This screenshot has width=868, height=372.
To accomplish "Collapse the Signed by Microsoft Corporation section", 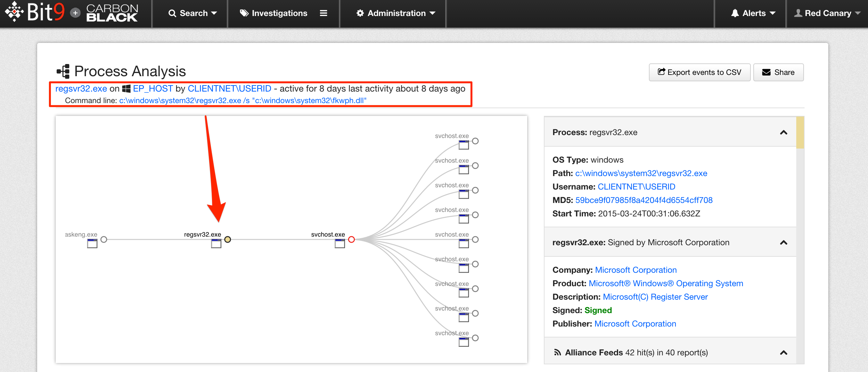I will (783, 242).
